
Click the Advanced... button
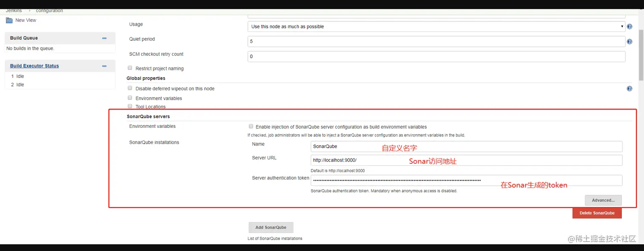pos(603,200)
